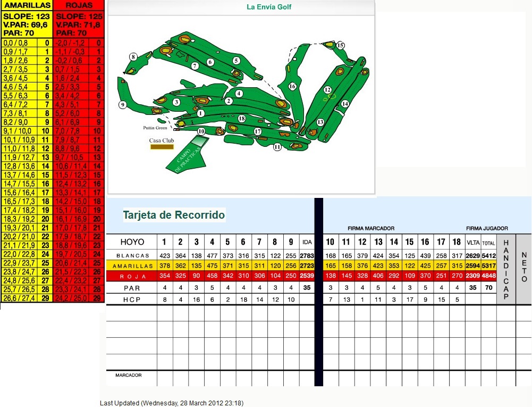Click hole 14 marker on course map
This screenshot has width=532, height=407.
coord(345,104)
